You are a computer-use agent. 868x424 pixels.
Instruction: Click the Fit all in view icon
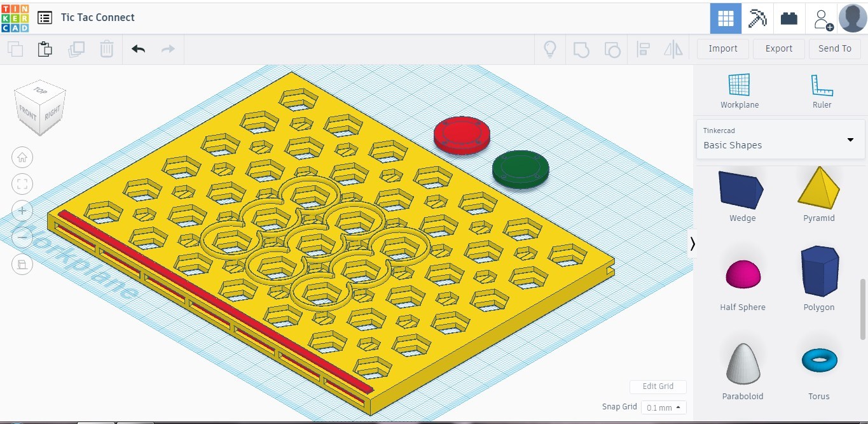22,185
